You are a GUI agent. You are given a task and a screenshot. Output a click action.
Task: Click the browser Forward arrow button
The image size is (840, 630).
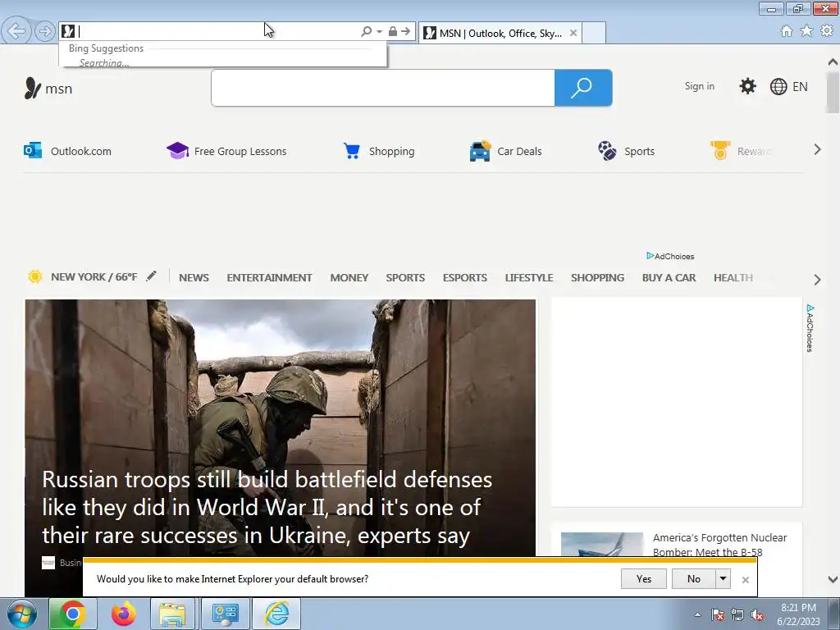(45, 31)
